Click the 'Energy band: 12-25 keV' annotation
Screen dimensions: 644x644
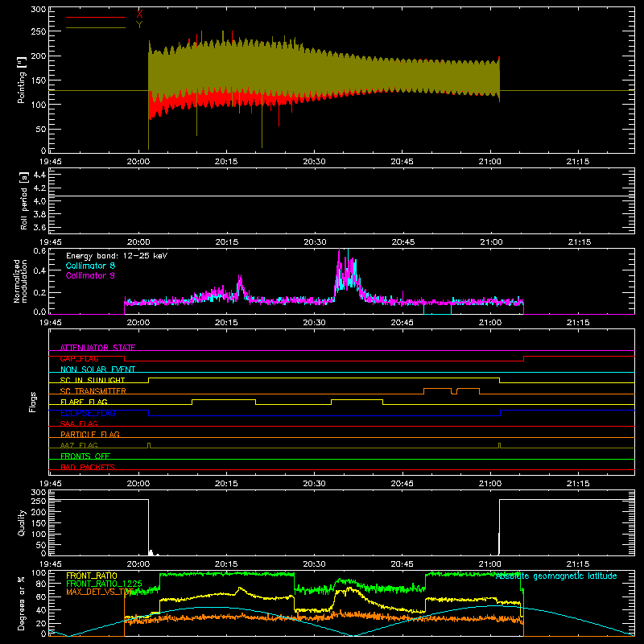click(x=117, y=256)
